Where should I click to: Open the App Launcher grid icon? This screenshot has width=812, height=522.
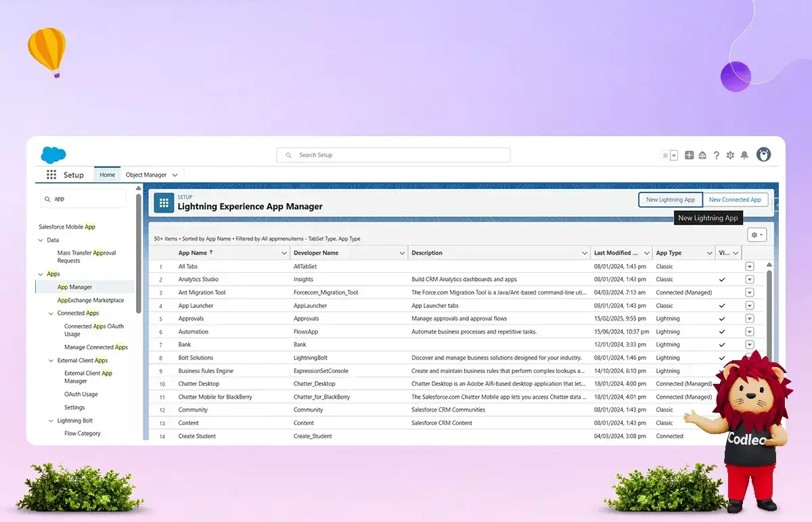click(51, 175)
